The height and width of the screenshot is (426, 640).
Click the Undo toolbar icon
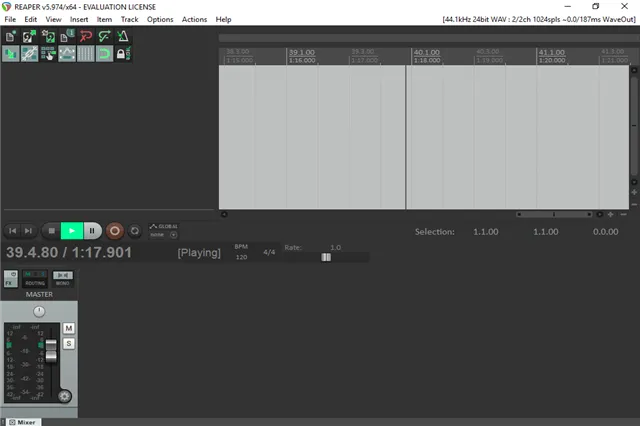click(85, 37)
